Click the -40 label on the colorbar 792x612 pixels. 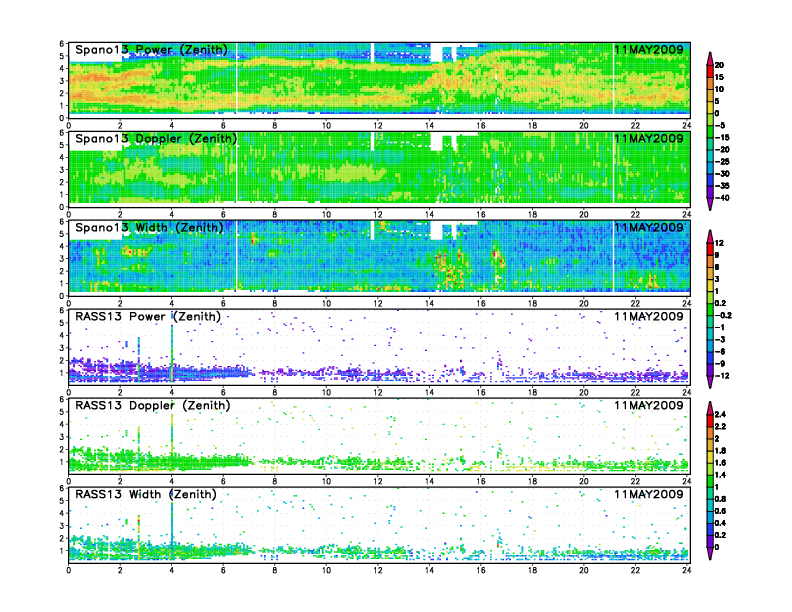(722, 198)
